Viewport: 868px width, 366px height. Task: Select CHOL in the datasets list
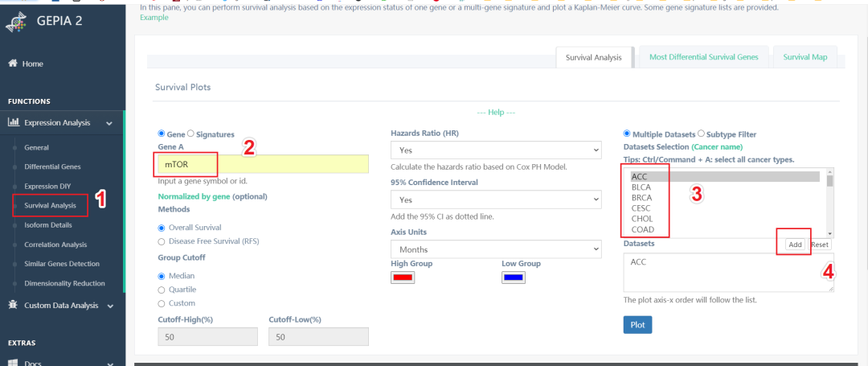(x=725, y=219)
